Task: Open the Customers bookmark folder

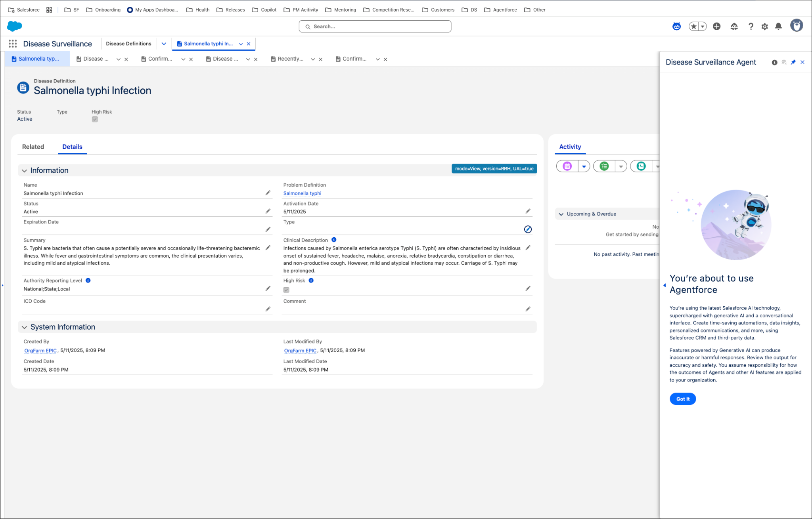Action: coord(438,10)
